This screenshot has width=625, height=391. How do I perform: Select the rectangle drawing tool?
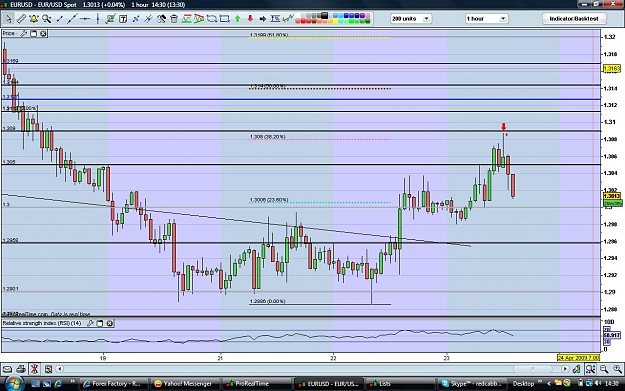tap(225, 19)
